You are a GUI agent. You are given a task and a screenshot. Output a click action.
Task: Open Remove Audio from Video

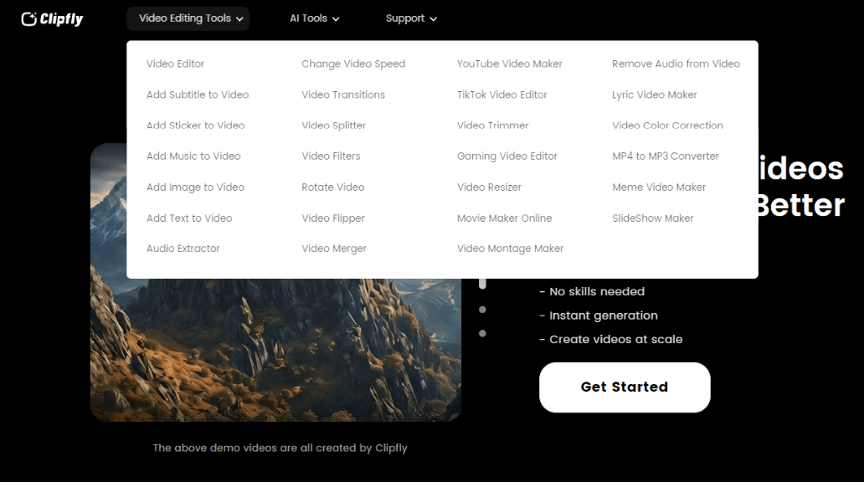676,64
